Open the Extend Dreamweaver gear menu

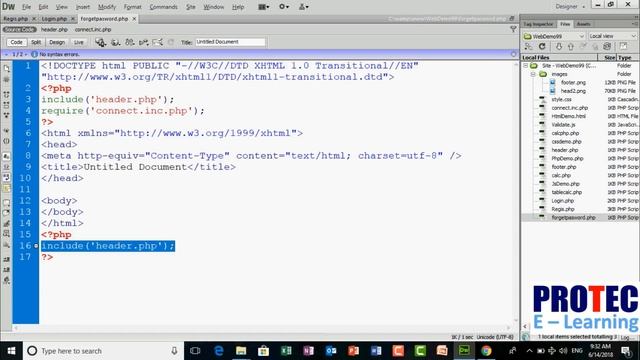pos(284,7)
